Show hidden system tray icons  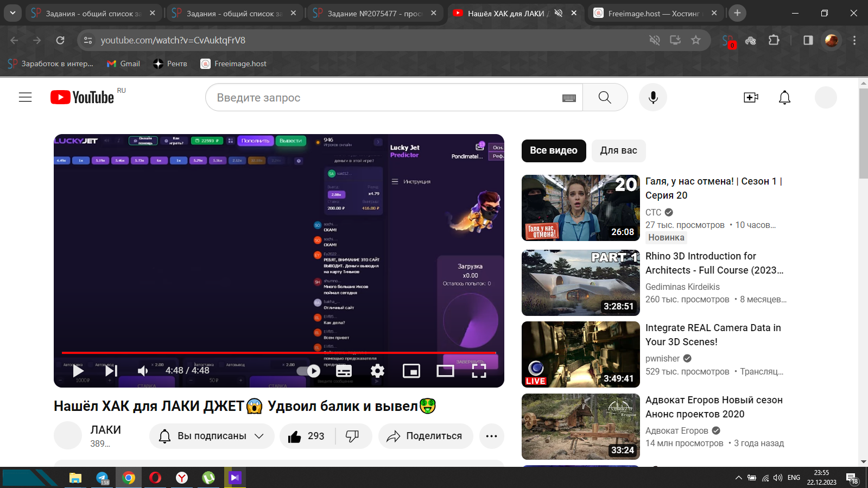pos(738,478)
